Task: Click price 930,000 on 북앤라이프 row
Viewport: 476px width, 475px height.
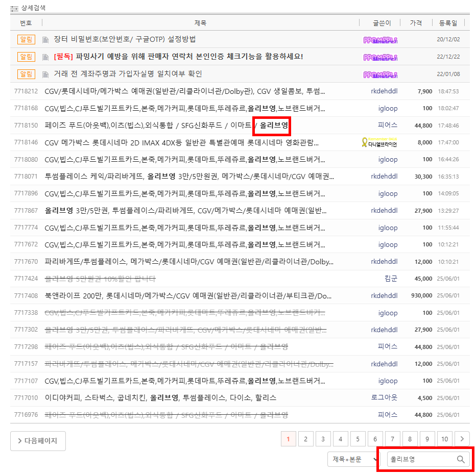Action: 422,295
